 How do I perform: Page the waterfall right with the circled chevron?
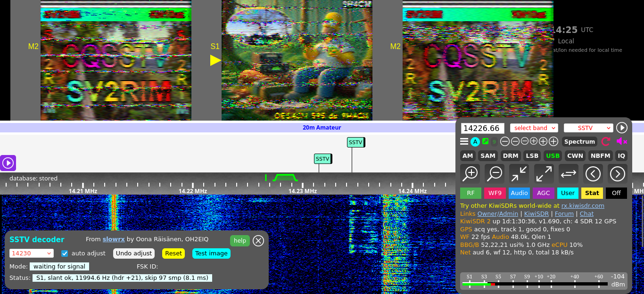(x=618, y=174)
